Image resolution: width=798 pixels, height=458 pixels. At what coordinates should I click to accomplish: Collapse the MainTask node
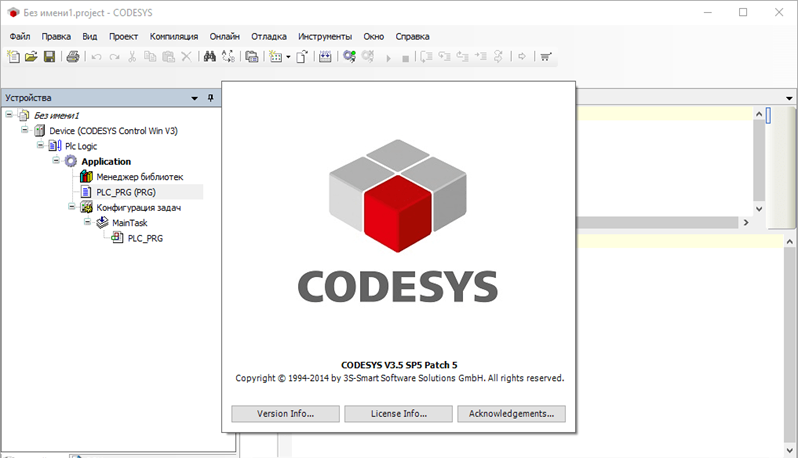[x=88, y=221]
